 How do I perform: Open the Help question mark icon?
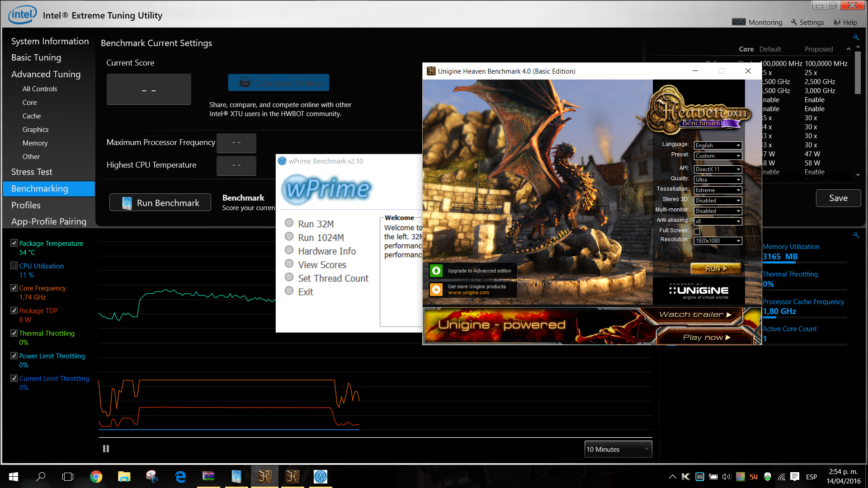[837, 22]
